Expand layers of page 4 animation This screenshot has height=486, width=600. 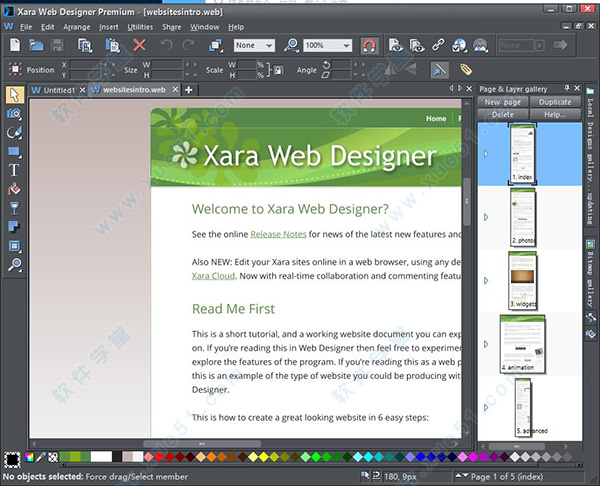click(486, 344)
